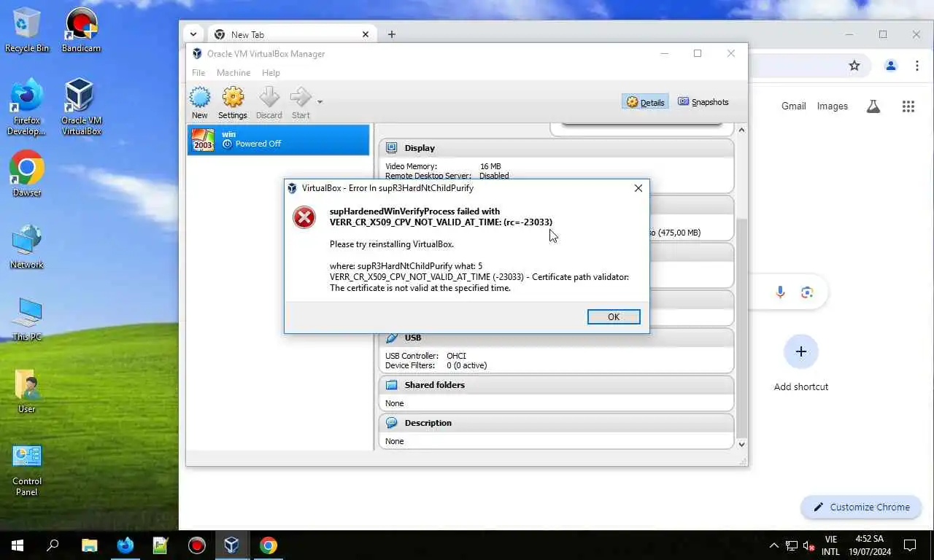
Task: Open This PC desktop icon
Action: point(27,319)
